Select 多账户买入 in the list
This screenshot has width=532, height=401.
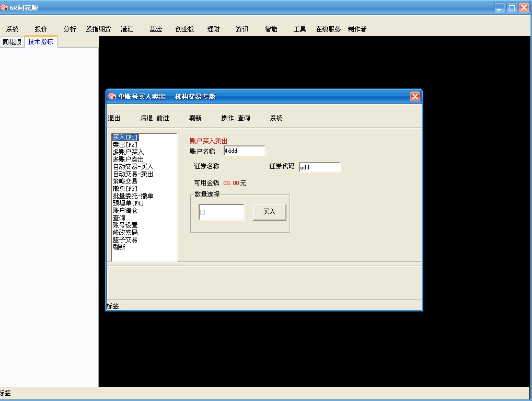[x=128, y=152]
